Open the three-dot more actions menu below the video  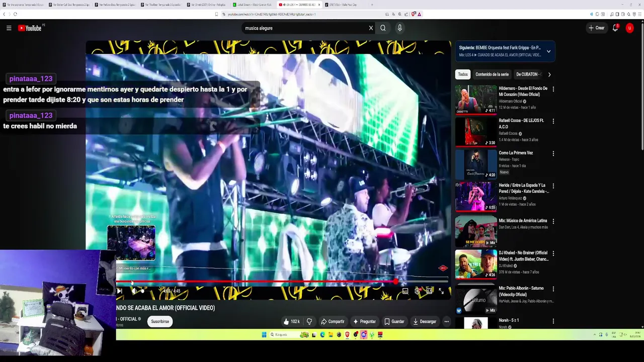pos(446,321)
